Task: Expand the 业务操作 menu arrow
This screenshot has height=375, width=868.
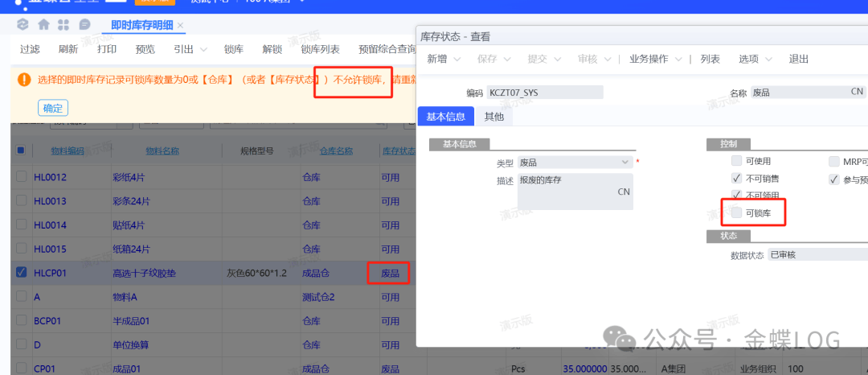Action: pos(679,60)
